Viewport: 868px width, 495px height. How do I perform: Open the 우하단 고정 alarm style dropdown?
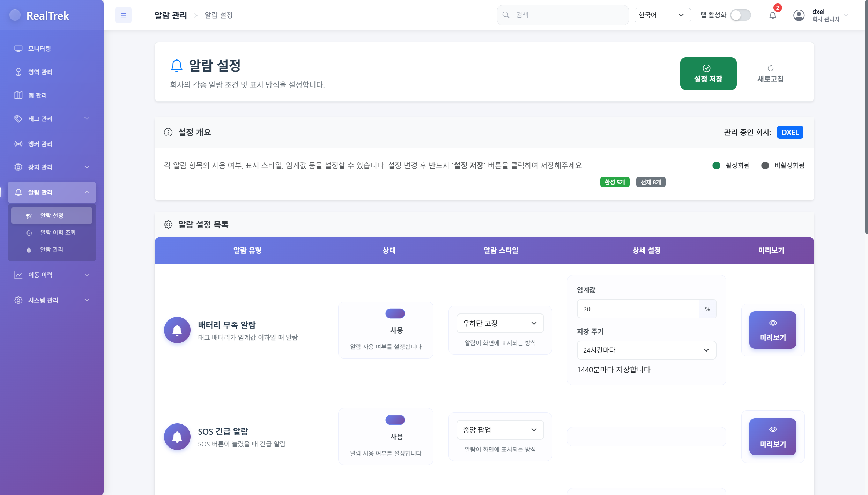coord(500,323)
